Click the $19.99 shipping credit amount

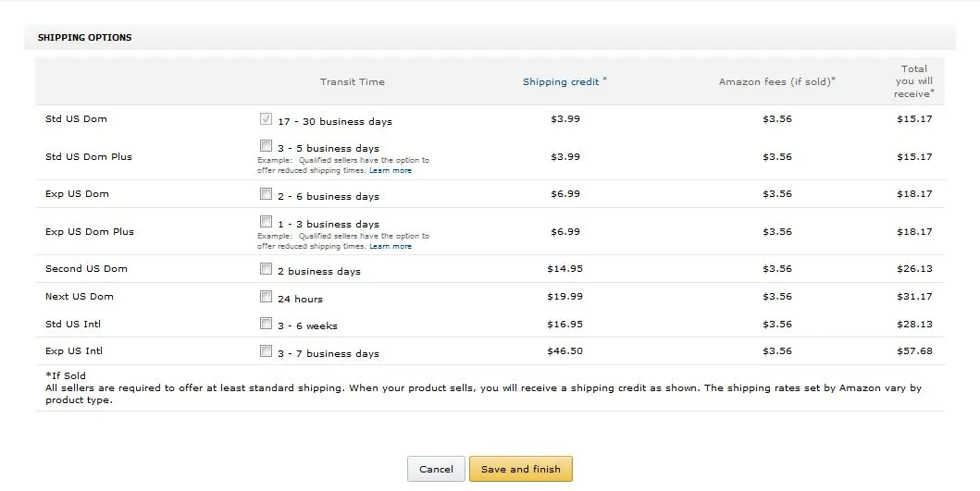(564, 297)
